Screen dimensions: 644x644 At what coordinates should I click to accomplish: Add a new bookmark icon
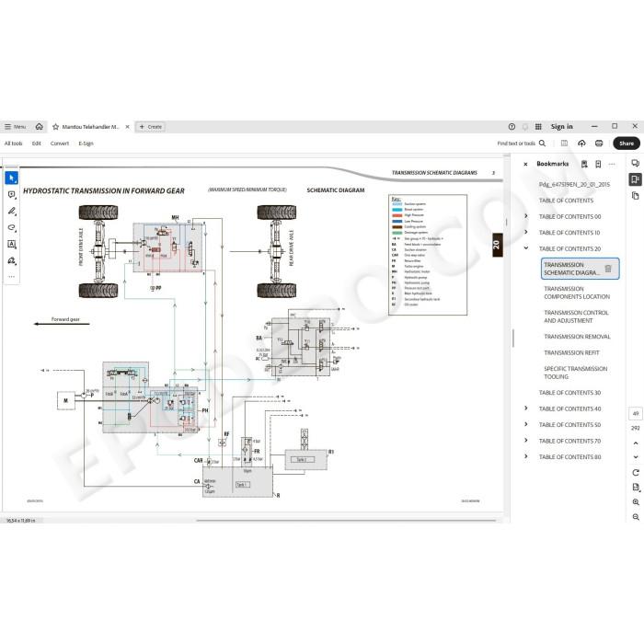tap(598, 164)
